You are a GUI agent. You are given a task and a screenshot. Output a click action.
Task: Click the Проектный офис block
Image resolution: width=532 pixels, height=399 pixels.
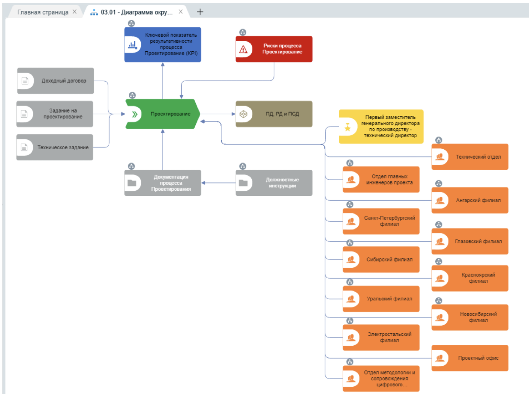(x=470, y=358)
